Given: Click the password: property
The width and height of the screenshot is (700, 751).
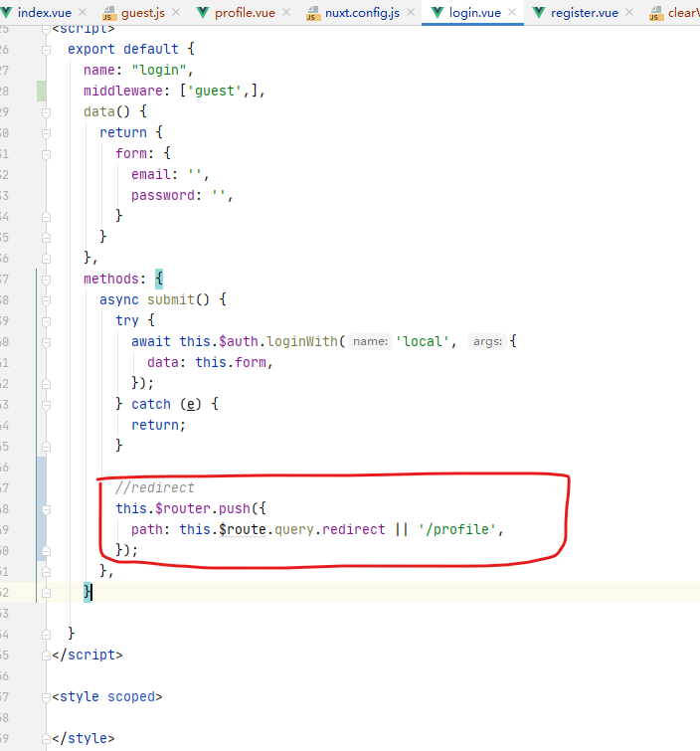Looking at the screenshot, I should tap(167, 195).
